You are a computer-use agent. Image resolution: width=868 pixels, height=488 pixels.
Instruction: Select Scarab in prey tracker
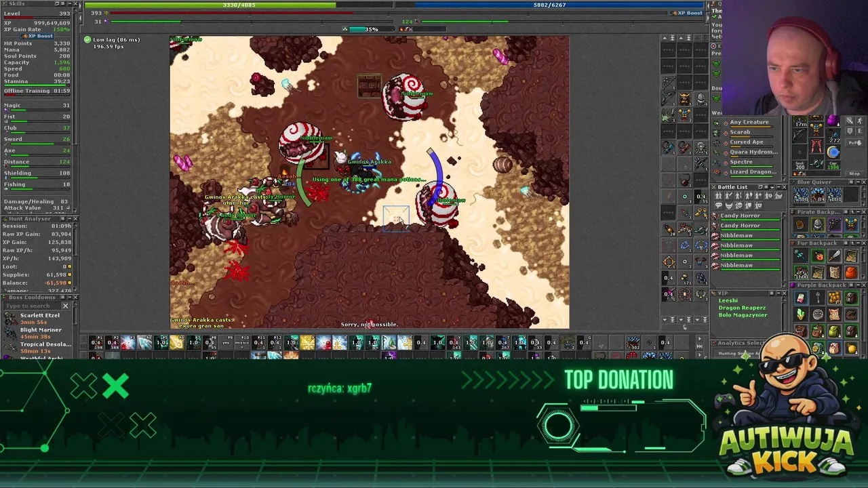pos(745,133)
